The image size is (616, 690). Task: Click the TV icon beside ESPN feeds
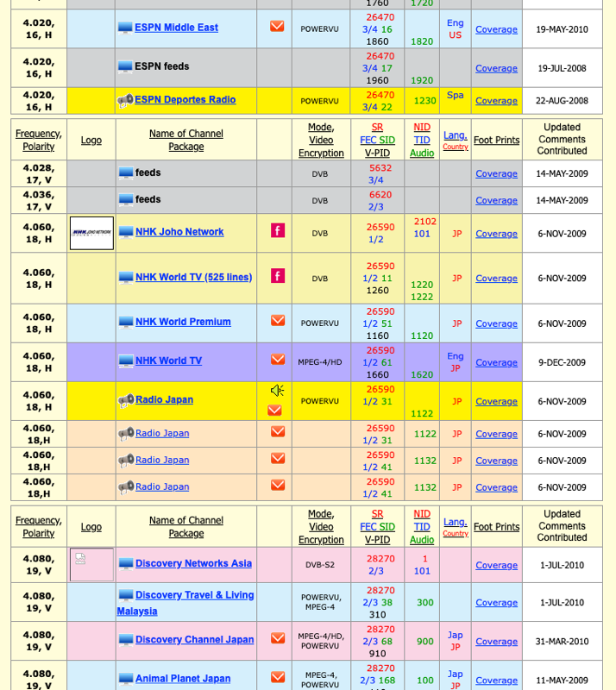click(125, 66)
